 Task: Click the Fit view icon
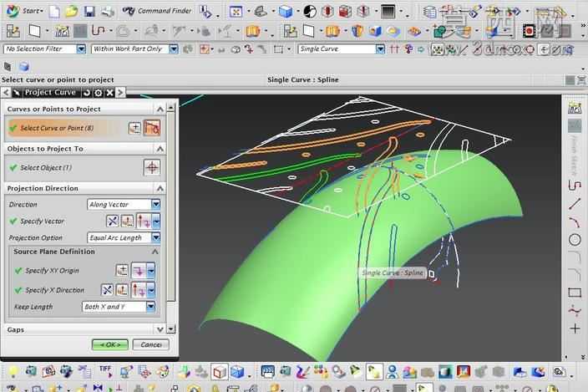(x=236, y=12)
